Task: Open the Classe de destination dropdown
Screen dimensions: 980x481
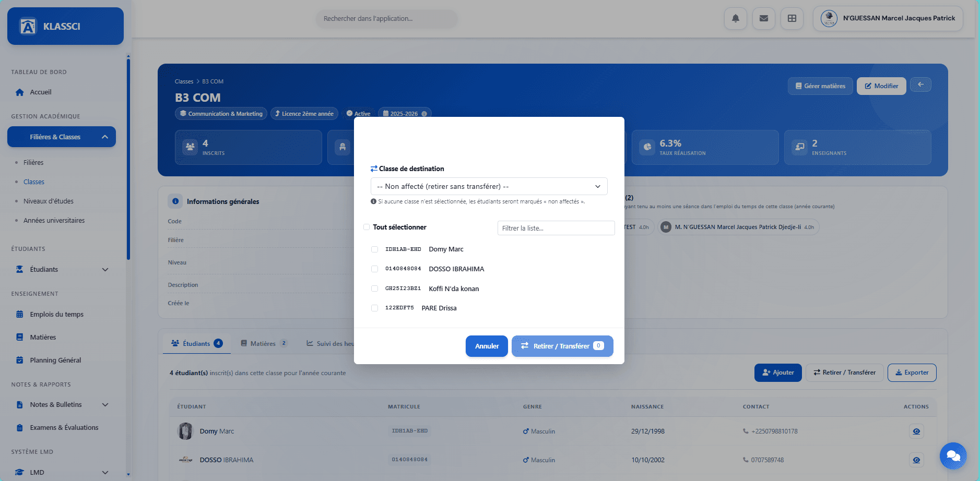Action: 489,186
